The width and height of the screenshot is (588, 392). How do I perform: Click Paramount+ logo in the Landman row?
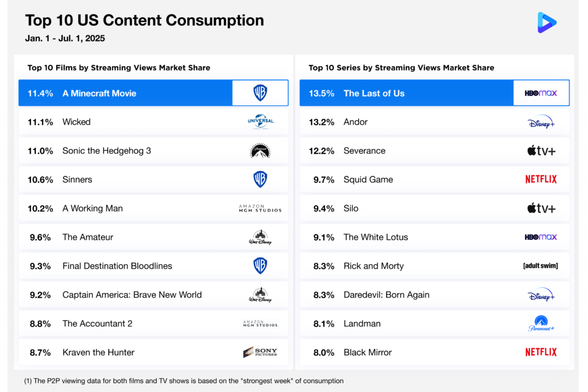coord(541,323)
